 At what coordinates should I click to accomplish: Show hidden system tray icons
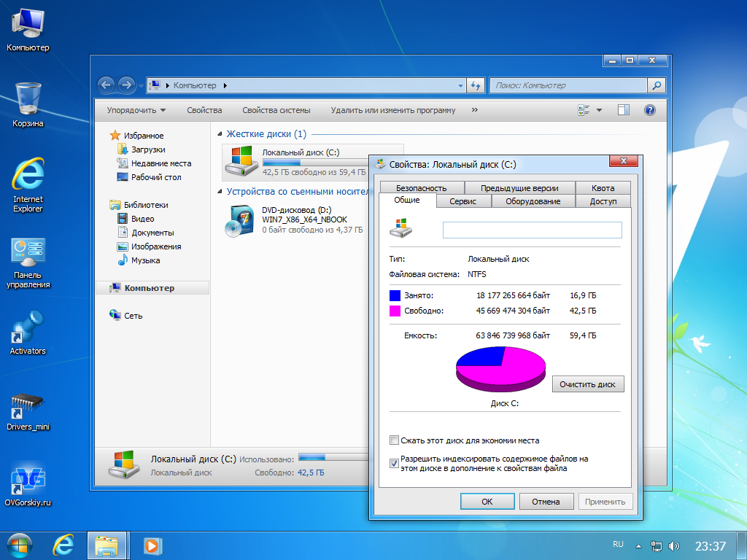click(638, 546)
